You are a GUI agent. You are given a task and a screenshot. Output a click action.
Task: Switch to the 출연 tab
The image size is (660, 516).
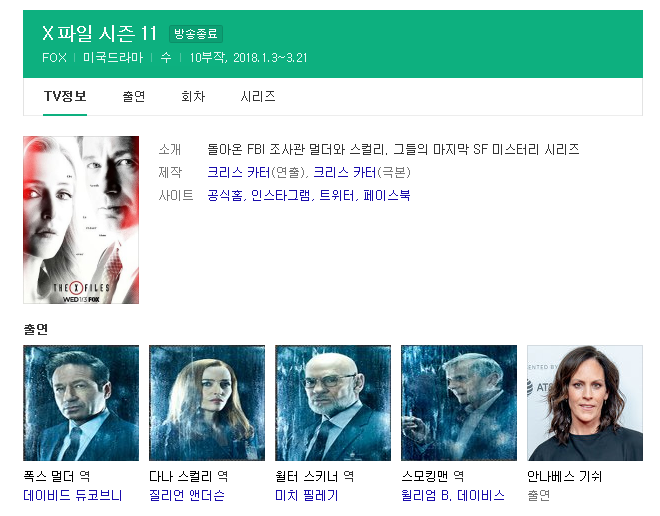point(134,96)
